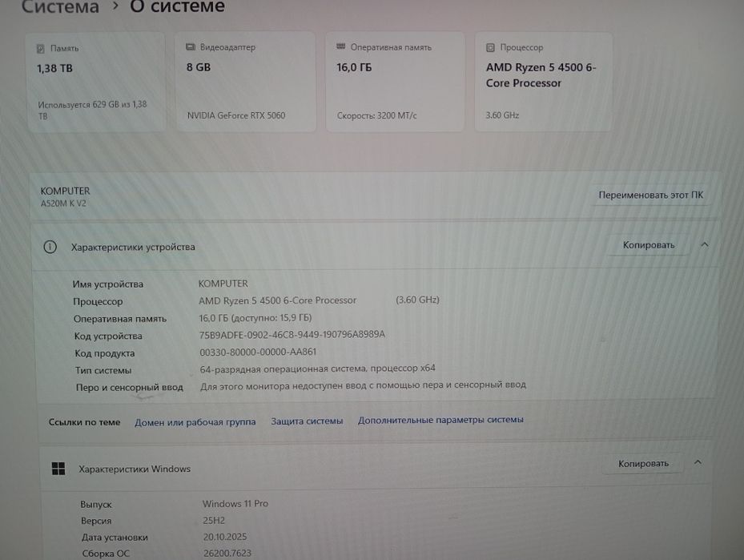Open the Видеоадаптер 8 GB card
Viewport: 744px width, 560px height.
point(246,82)
